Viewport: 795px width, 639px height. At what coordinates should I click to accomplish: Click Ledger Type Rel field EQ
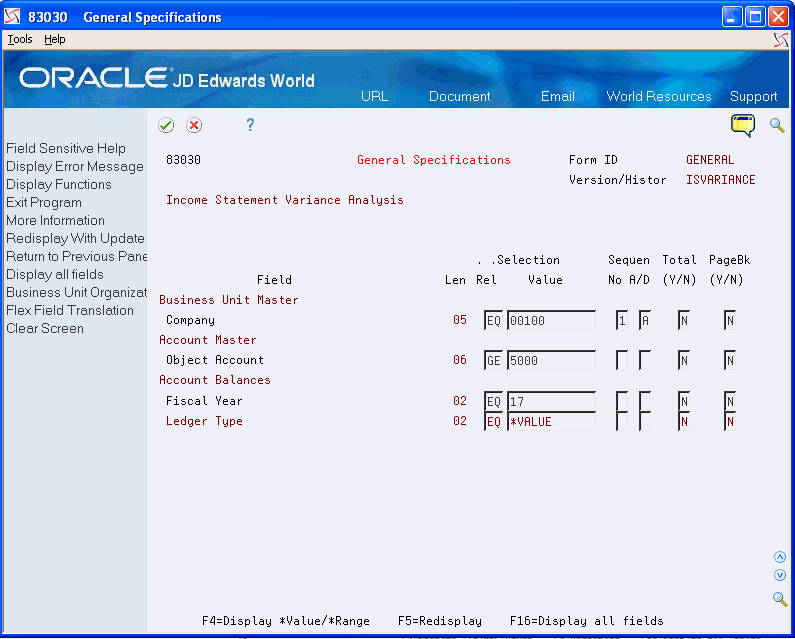(x=493, y=421)
